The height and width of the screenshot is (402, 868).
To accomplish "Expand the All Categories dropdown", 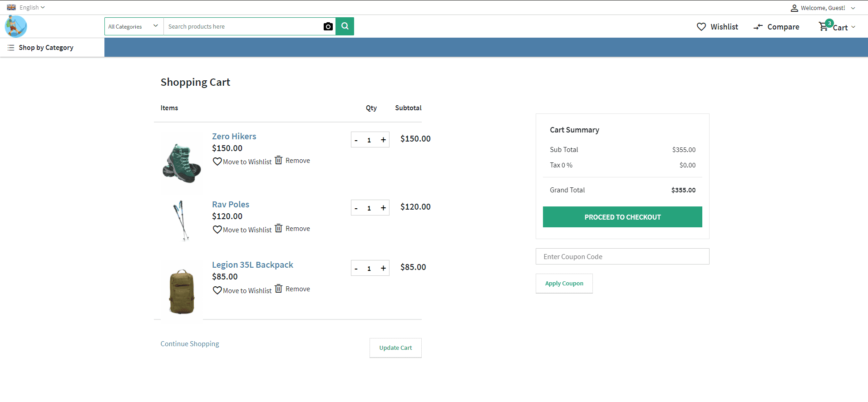I will point(133,26).
